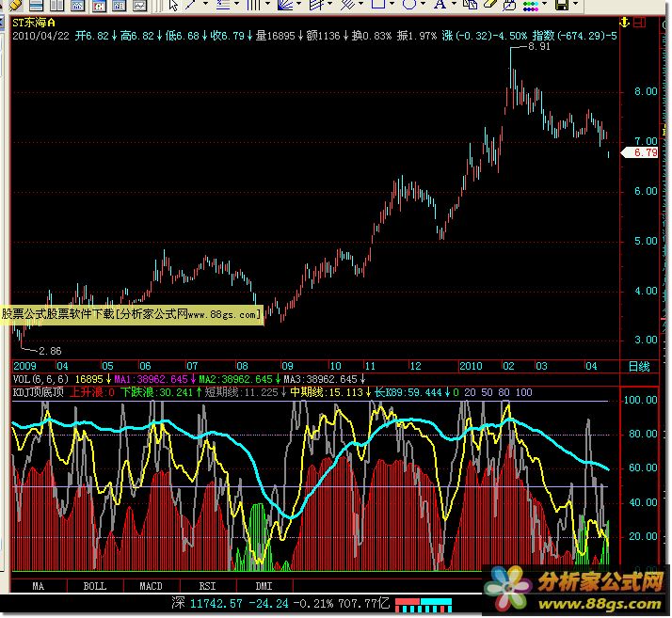Screen dimensions: 672x618
Task: Expand the text tool dropdown arrow
Action: pos(453,5)
